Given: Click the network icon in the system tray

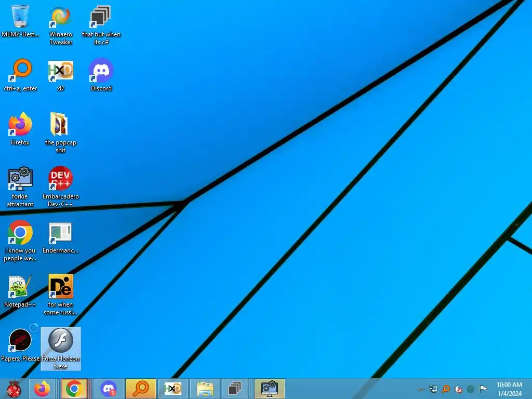Looking at the screenshot, I should point(433,389).
